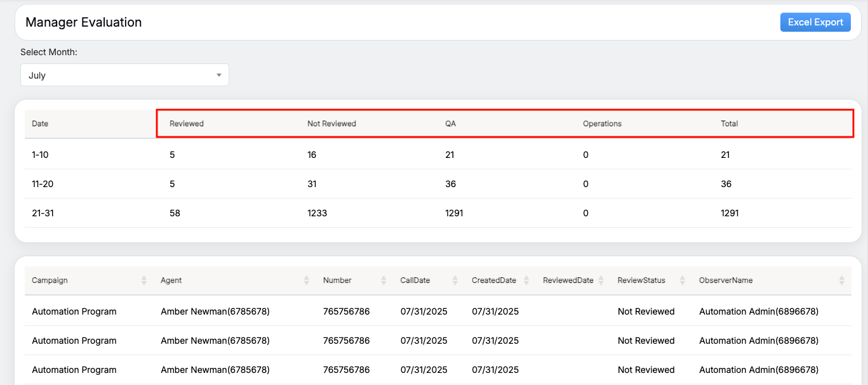Click the Date column header
This screenshot has height=385, width=868.
click(40, 124)
